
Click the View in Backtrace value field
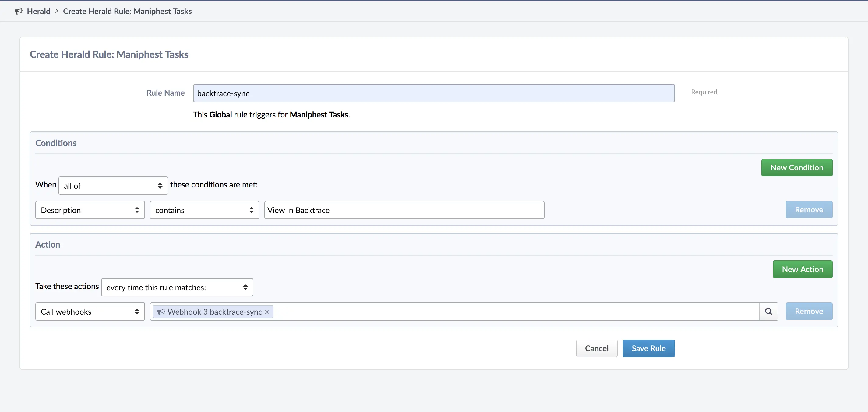404,210
